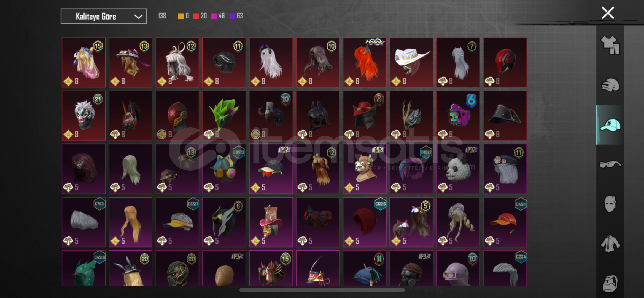Open the face mask category icon

point(610,204)
